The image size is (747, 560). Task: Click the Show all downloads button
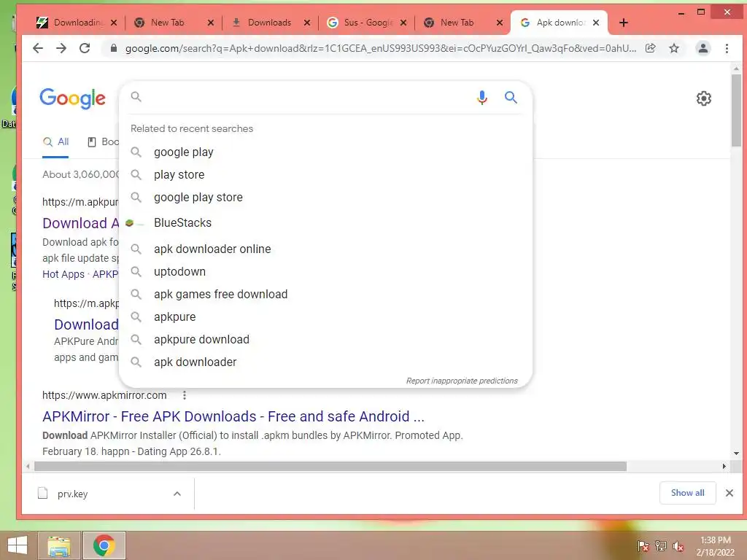(687, 493)
